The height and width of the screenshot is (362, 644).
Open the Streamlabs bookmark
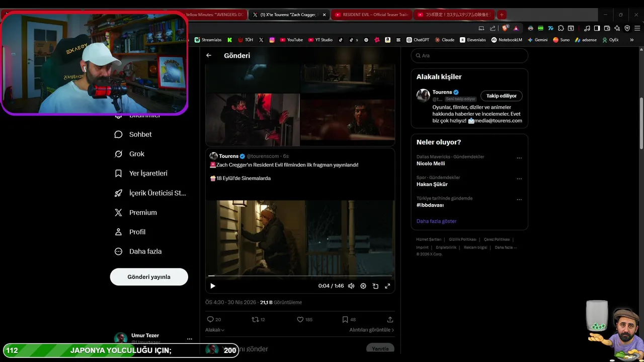point(208,40)
